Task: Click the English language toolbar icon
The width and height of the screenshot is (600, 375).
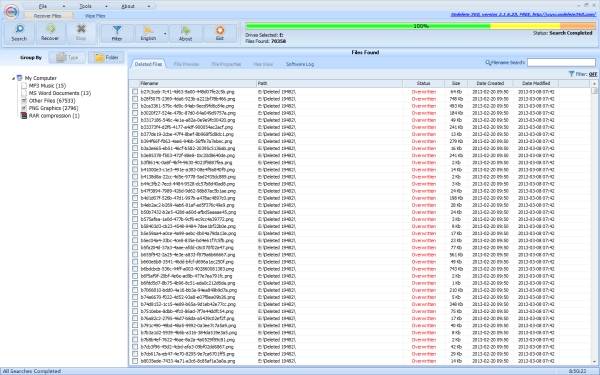Action: tap(148, 30)
